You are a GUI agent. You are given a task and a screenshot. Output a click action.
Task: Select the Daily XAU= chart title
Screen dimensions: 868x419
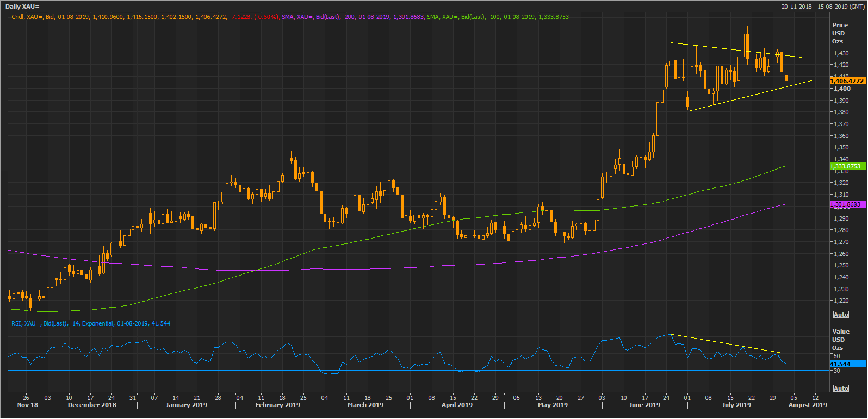[x=22, y=7]
